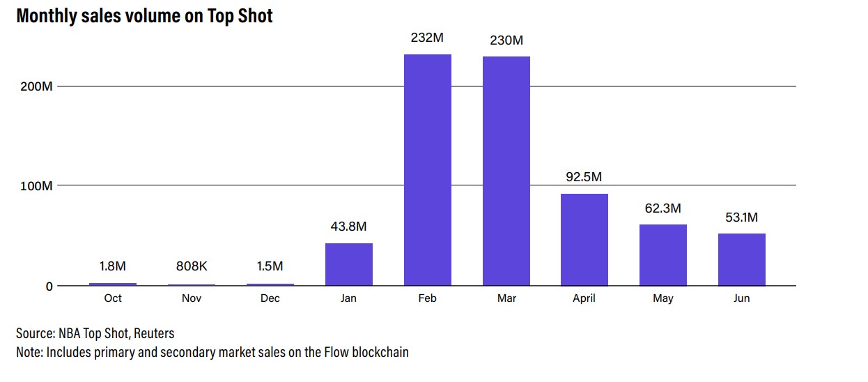
Task: Click the Nov month axis label
Action: pos(191,298)
